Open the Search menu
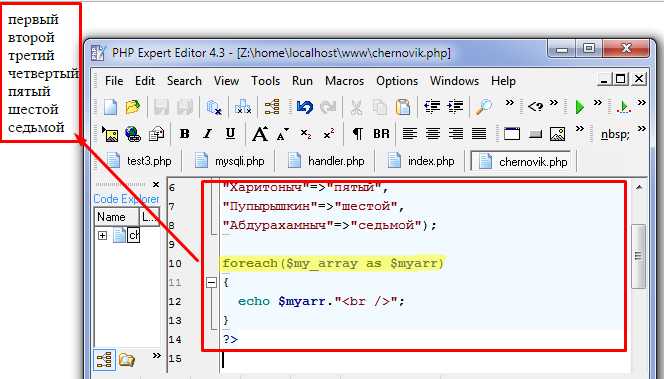Screen dimensions: 664x379 (x=184, y=81)
